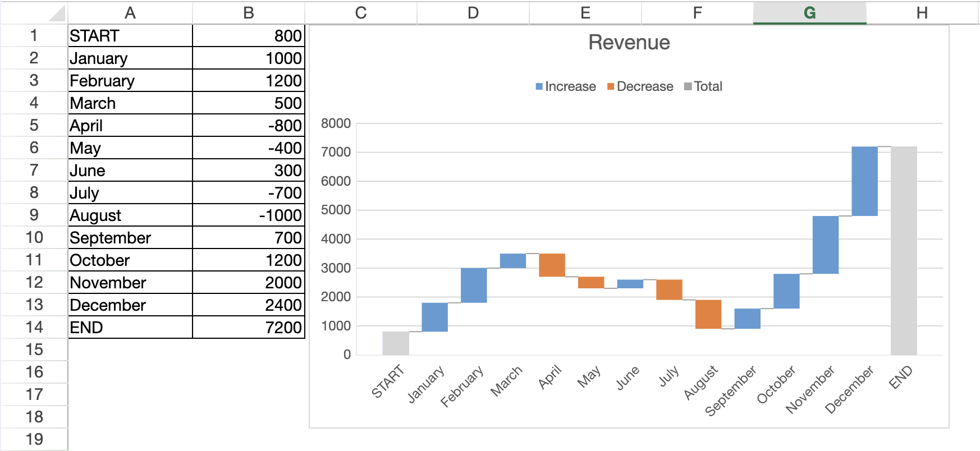Click the 8000 vertical axis label
Image resolution: width=980 pixels, height=451 pixels.
tap(336, 123)
